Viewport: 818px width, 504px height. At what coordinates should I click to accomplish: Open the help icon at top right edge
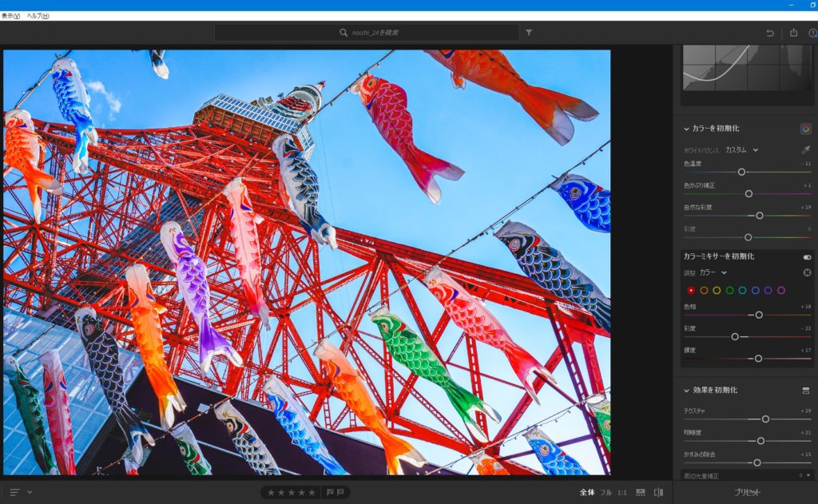coord(813,33)
